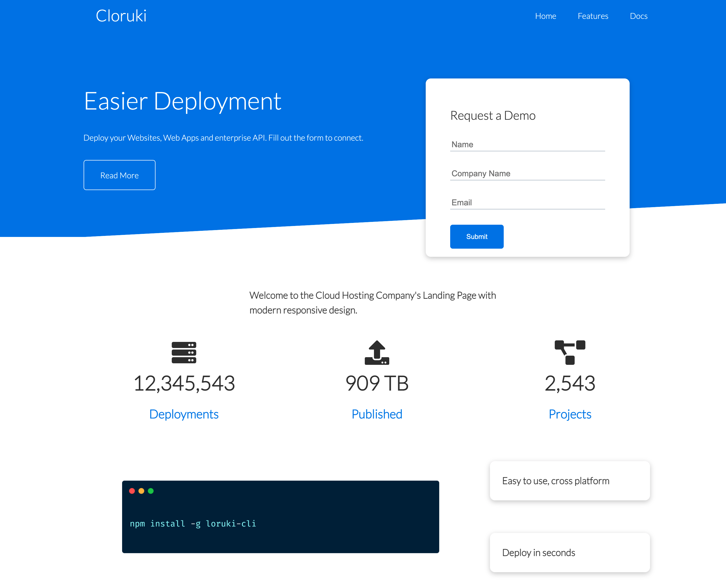Click the Published heading text
Viewport: 726px width, 588px height.
click(377, 414)
